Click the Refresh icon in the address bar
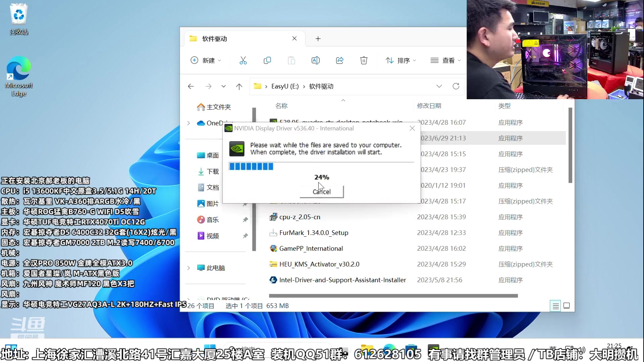This screenshot has width=644, height=362. pos(456,86)
